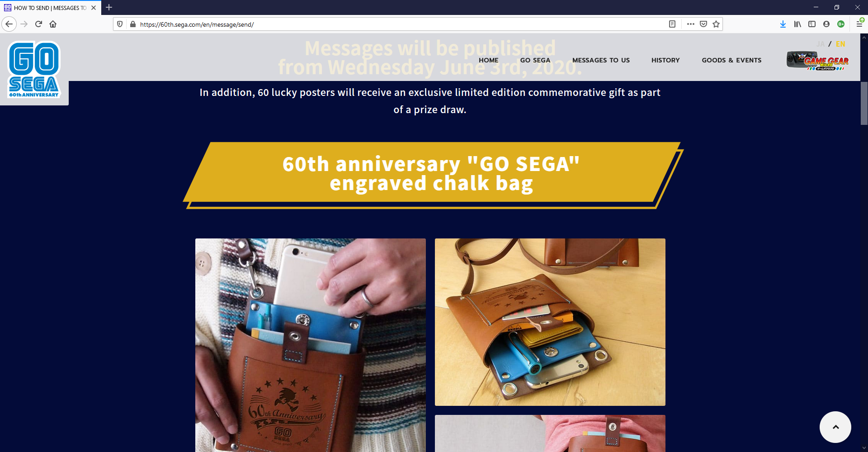
Task: Bookmark this page with the star icon
Action: [x=716, y=24]
